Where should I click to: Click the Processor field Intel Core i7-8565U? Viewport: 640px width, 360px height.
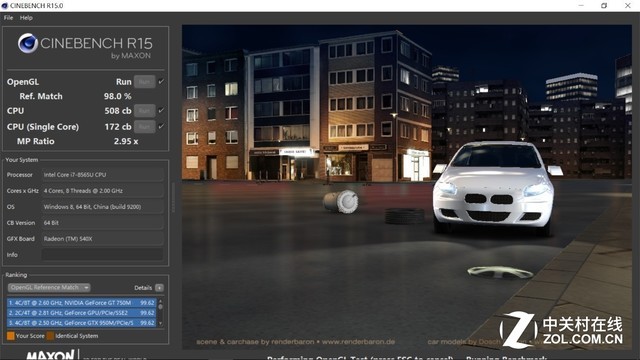[102, 175]
